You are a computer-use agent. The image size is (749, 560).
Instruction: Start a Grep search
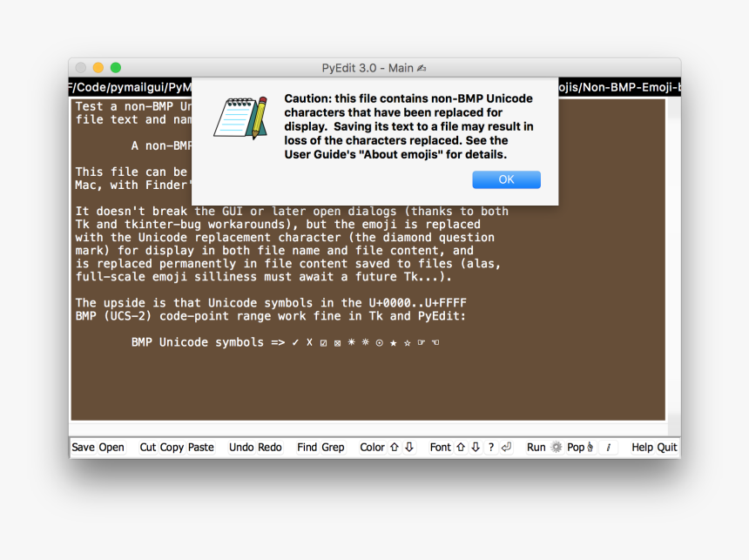point(333,447)
